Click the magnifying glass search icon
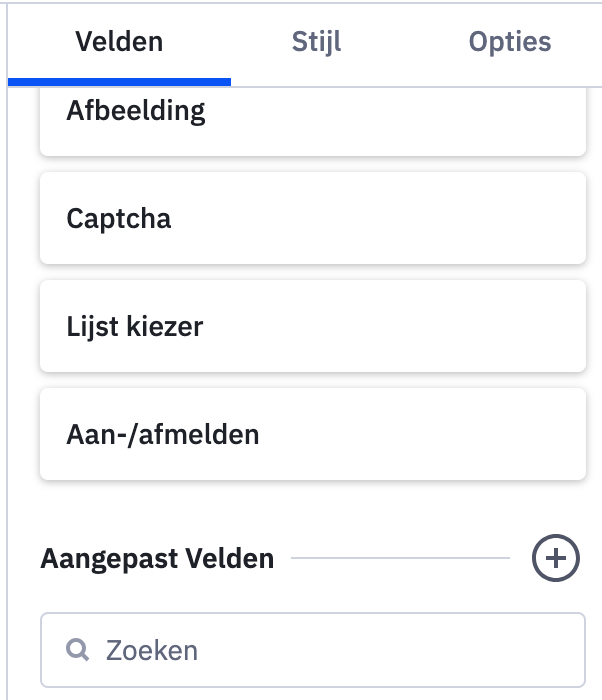 pos(78,650)
